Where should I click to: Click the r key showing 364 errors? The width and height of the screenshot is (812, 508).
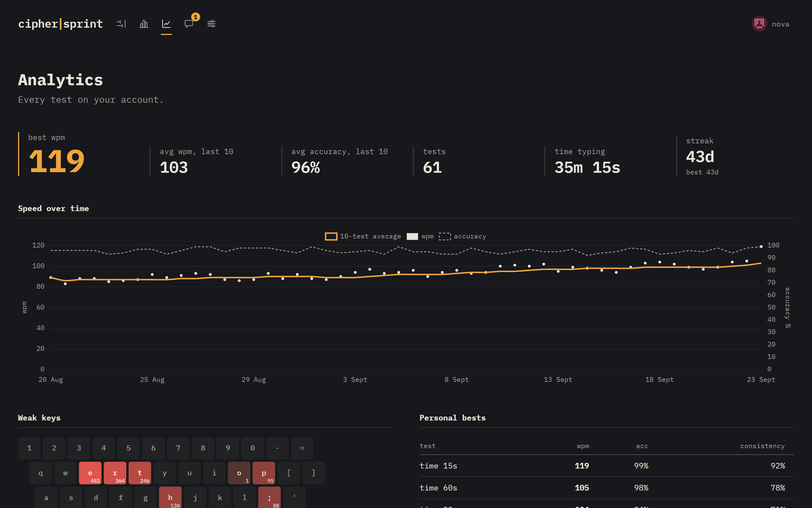(115, 473)
